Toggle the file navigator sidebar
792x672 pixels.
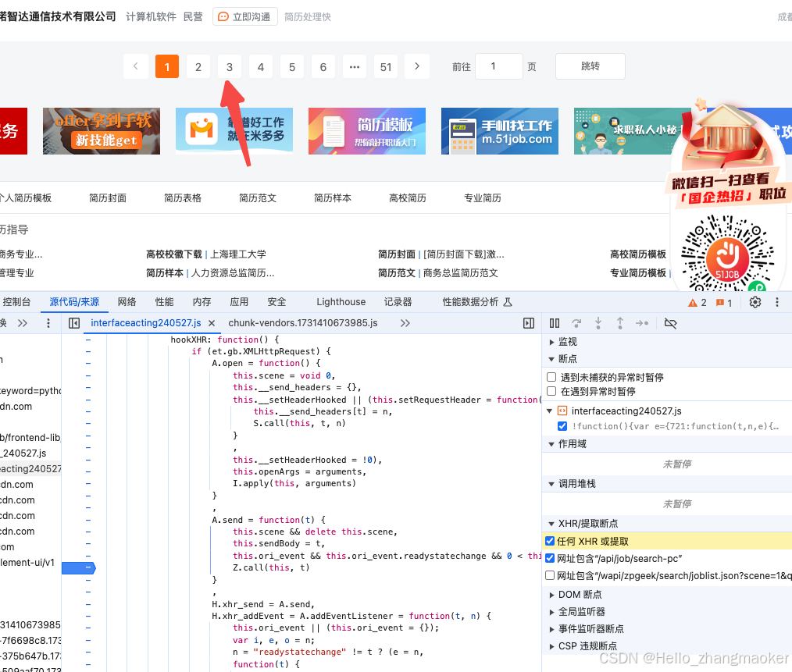(x=74, y=323)
